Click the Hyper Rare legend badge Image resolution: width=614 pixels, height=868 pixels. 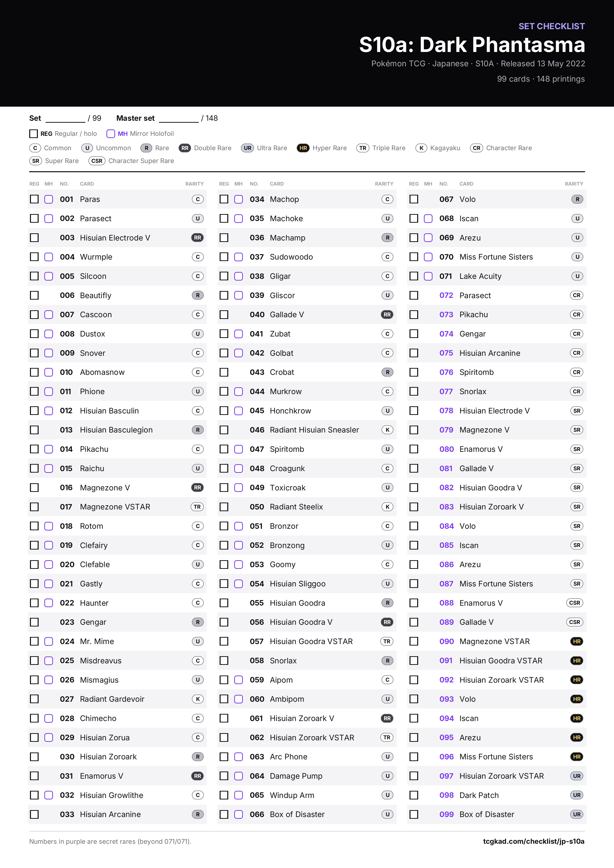[303, 148]
